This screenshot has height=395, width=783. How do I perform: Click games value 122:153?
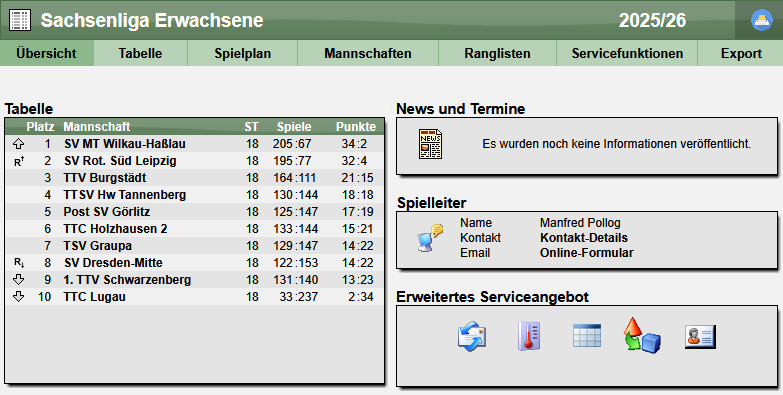pyautogui.click(x=296, y=263)
